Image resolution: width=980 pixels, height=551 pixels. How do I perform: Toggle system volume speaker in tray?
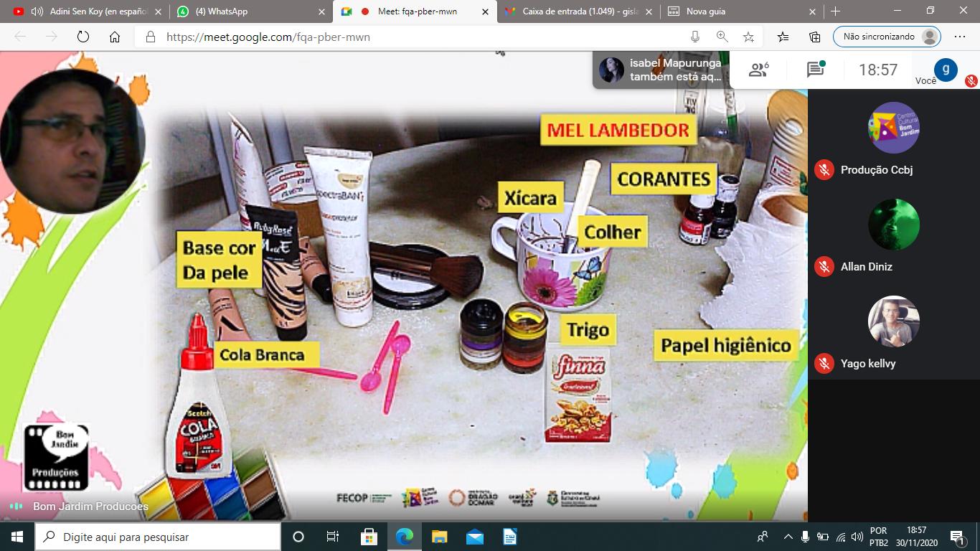tap(857, 537)
